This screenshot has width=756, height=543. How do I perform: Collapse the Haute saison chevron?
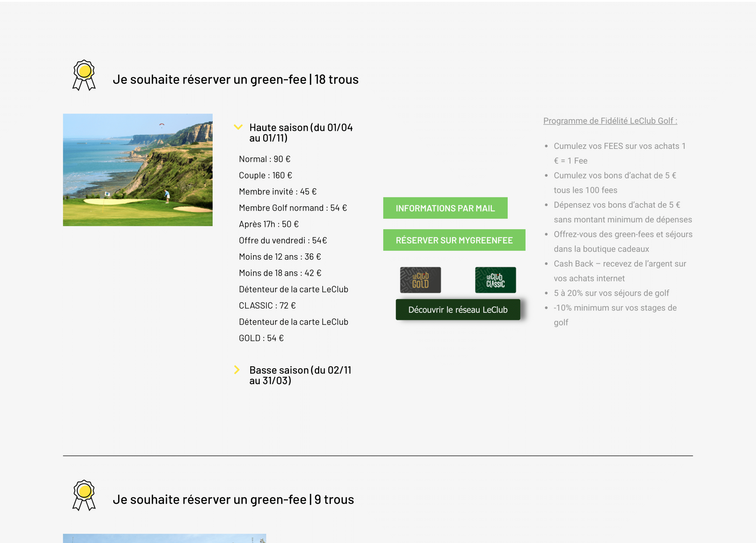pos(238,127)
